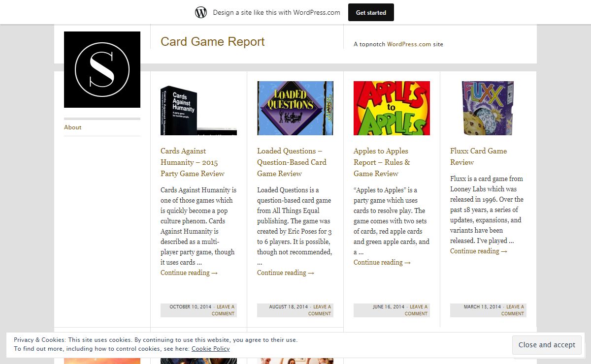Viewport: 591px width, 364px height.
Task: Click the excerpt mentioning Eric Poses
Action: tap(295, 226)
